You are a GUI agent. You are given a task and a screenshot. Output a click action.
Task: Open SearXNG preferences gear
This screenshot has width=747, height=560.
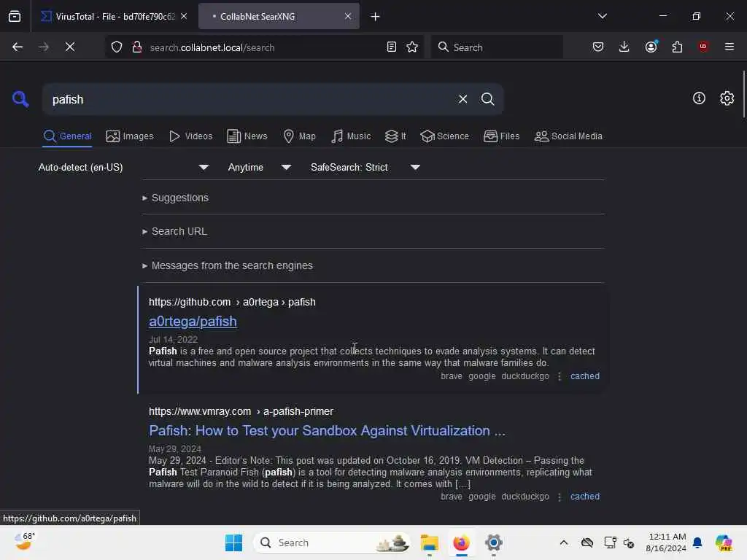(x=727, y=98)
